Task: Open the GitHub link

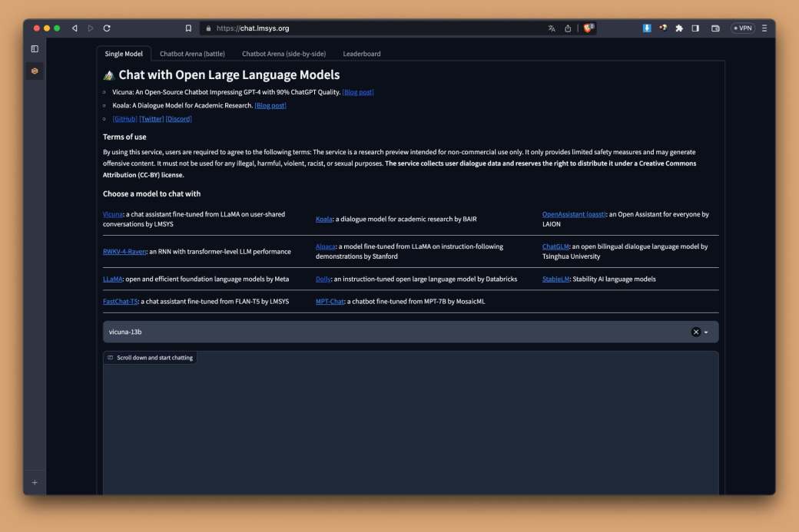Action: tap(124, 119)
